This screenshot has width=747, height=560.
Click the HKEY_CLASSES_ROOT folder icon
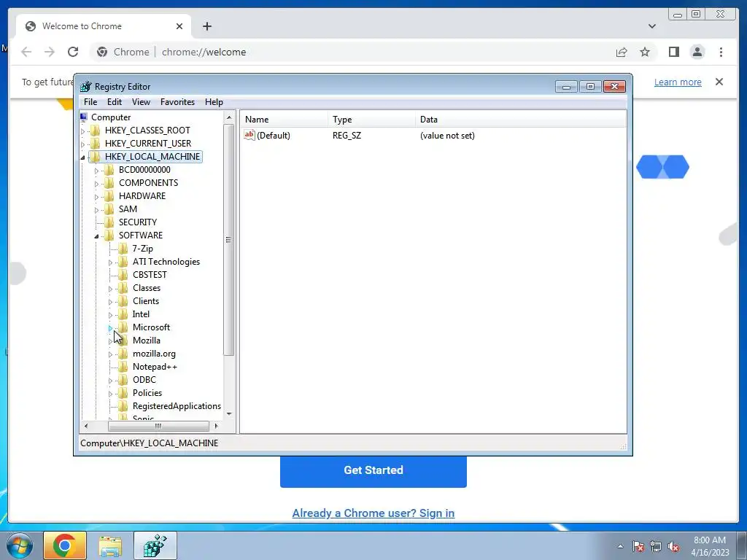[96, 130]
